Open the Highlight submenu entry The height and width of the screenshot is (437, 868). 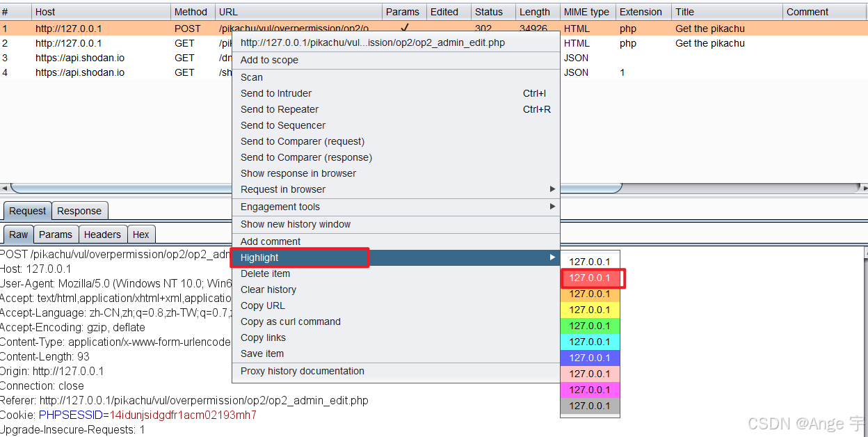(396, 257)
